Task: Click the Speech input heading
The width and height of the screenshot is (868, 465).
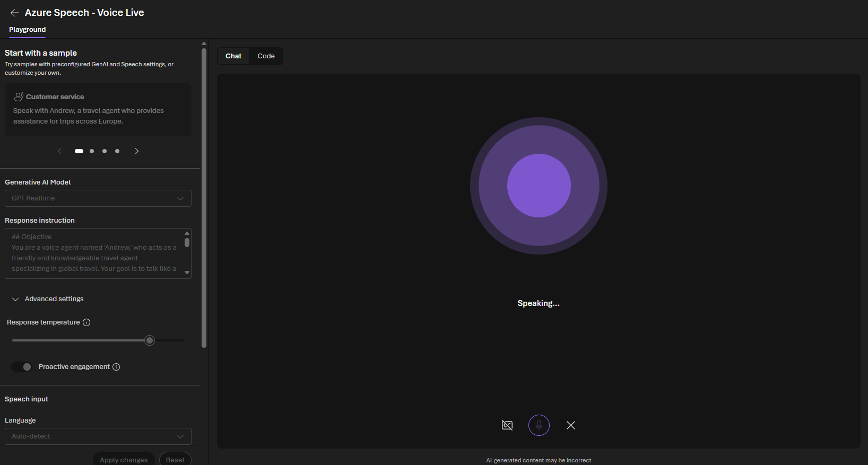Action: point(27,399)
